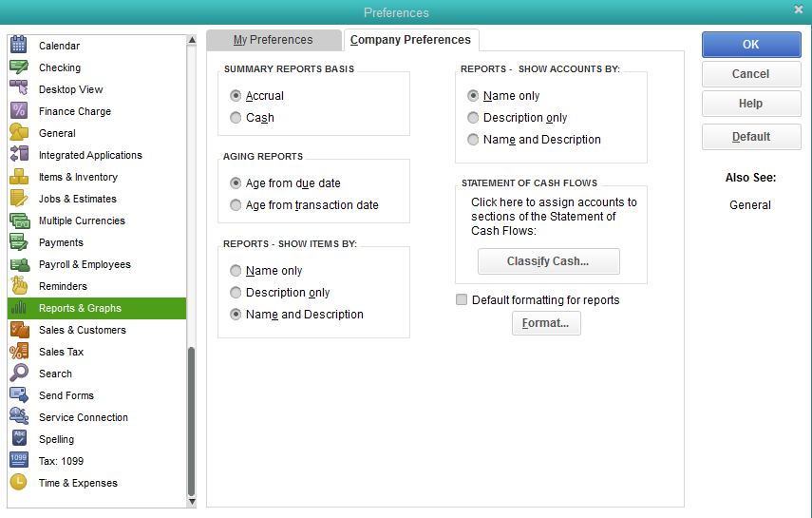
Task: Switch to My Preferences tab
Action: (x=274, y=40)
